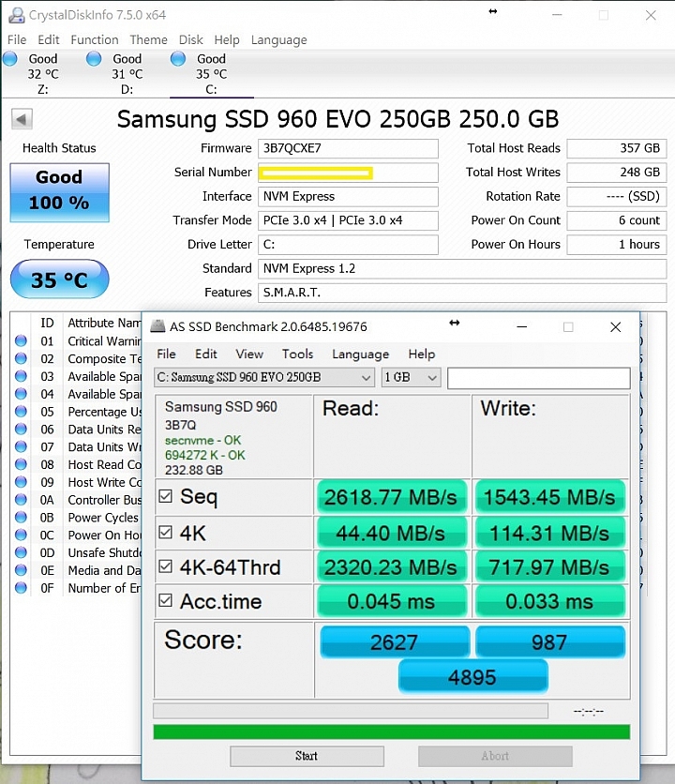Click the status dot for attribute 08 Host Read Commands
Image resolution: width=675 pixels, height=784 pixels.
point(21,464)
